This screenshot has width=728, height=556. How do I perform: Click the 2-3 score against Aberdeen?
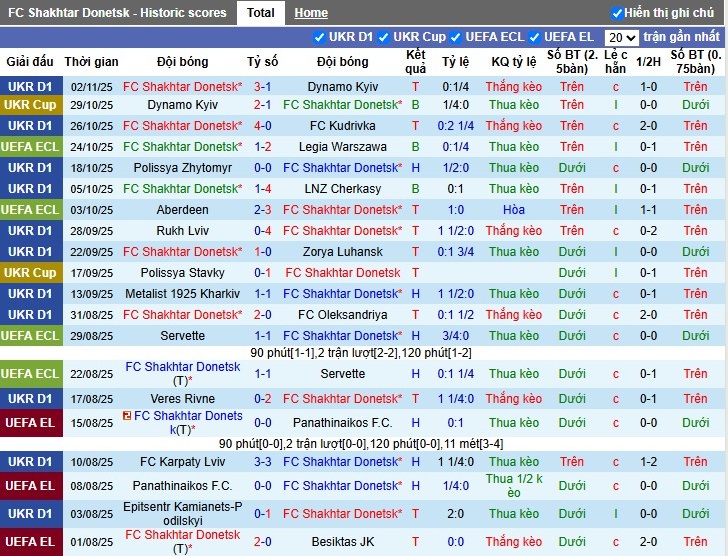pyautogui.click(x=262, y=210)
